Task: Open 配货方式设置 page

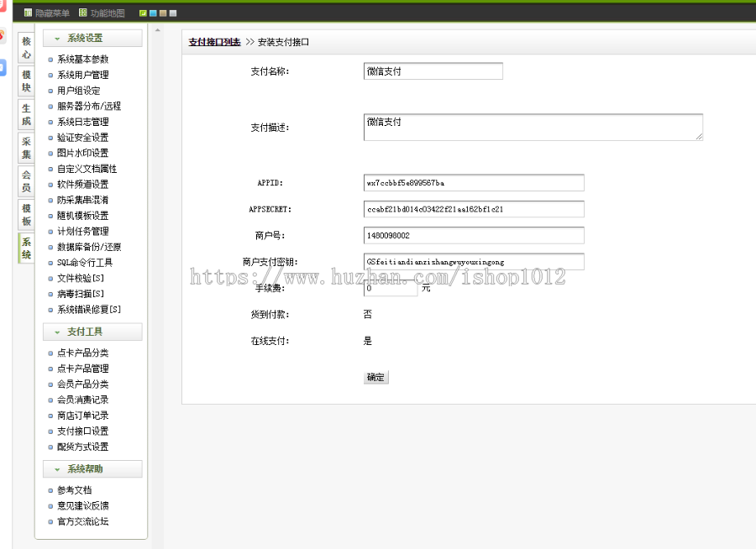Action: click(83, 447)
